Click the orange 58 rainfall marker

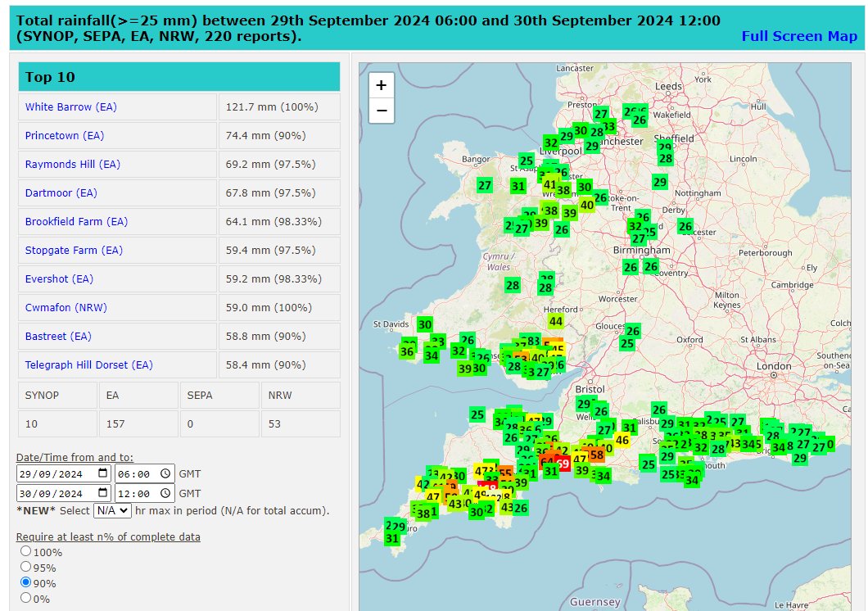tap(597, 455)
